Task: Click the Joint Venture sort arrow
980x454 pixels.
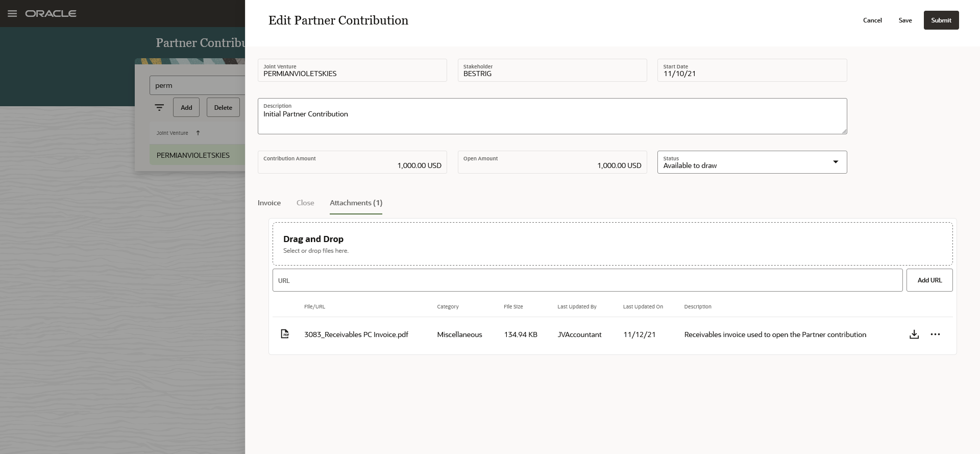Action: point(198,133)
